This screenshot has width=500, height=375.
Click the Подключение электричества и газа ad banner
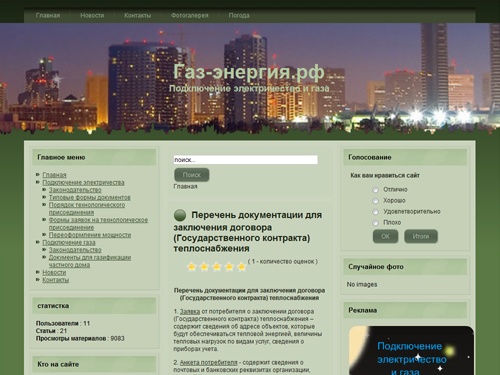[x=411, y=350]
